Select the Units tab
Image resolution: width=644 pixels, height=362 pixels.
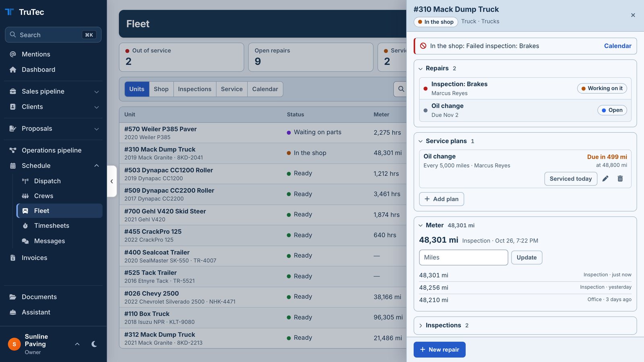click(x=137, y=89)
